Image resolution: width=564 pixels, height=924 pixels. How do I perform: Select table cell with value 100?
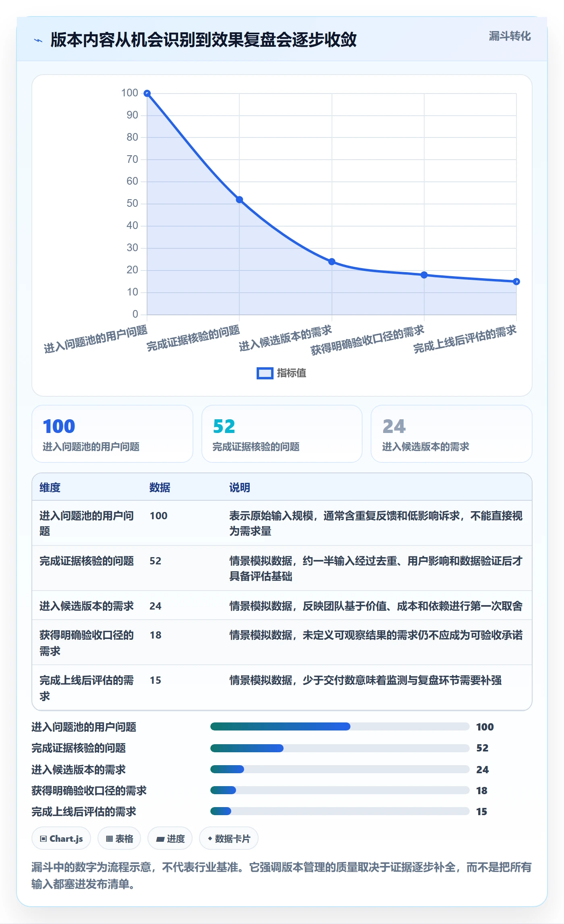(x=159, y=516)
